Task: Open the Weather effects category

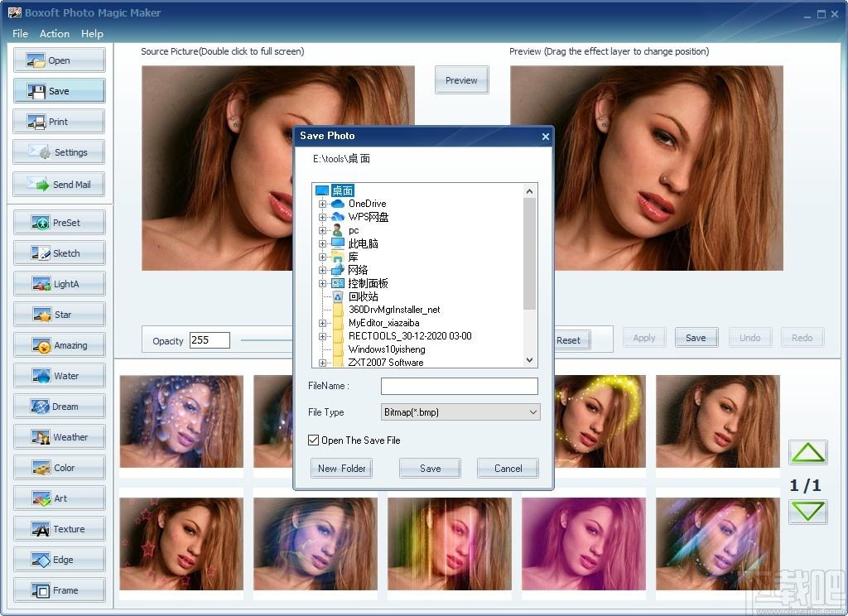Action: (x=59, y=437)
